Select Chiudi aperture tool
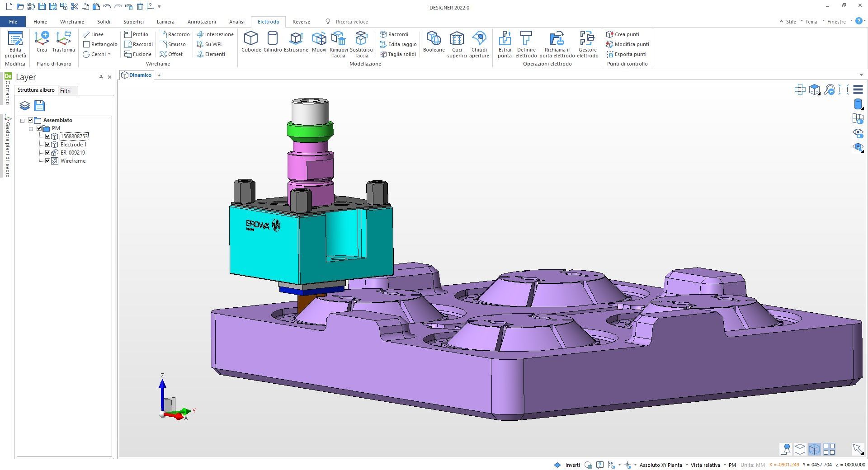 [479, 44]
